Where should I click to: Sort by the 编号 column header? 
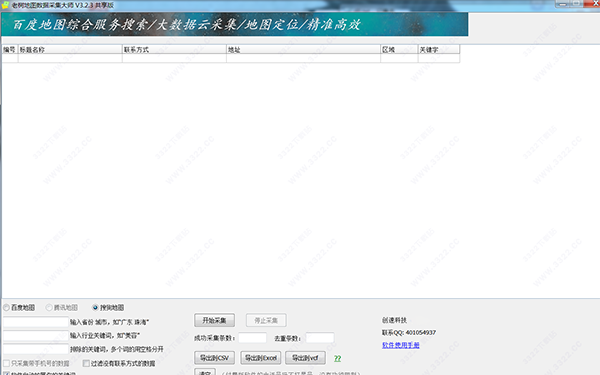pos(10,50)
